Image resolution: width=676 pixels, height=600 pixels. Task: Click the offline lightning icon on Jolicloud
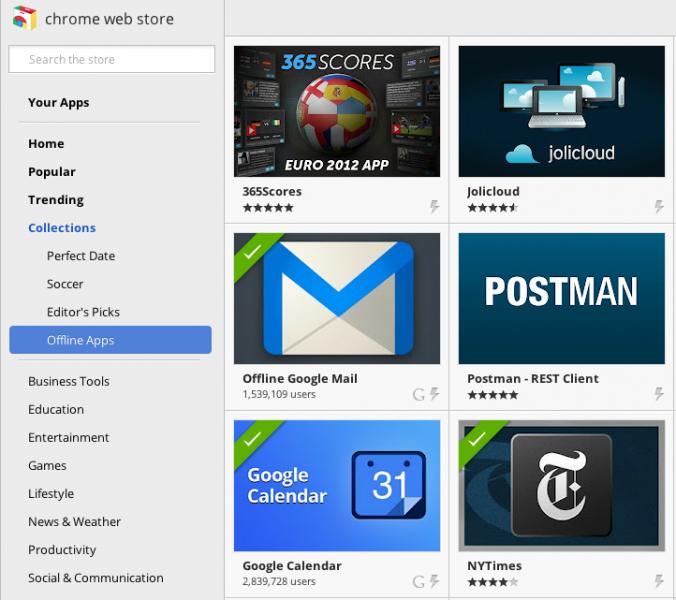(659, 207)
